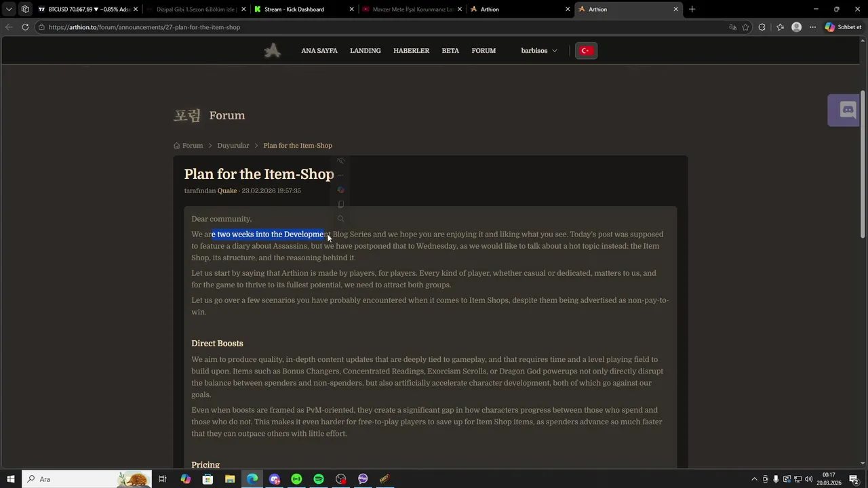868x488 pixels.
Task: Open the translate page option in the address bar
Action: tap(732, 27)
